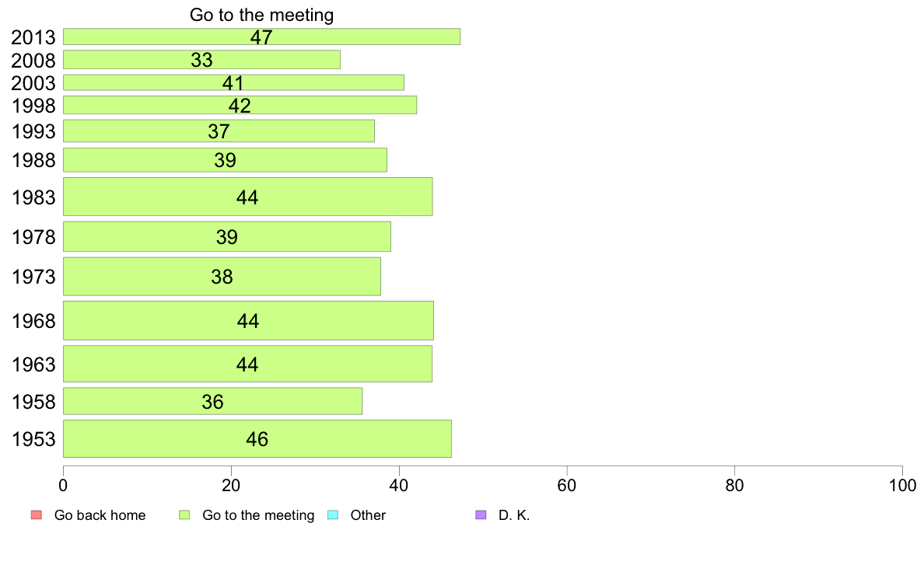
Task: Click the purple D. K. legend swatch
Action: coord(481,514)
